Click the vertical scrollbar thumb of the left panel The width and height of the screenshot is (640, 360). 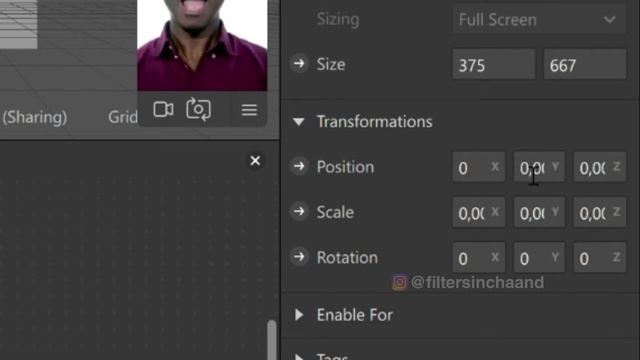click(271, 340)
